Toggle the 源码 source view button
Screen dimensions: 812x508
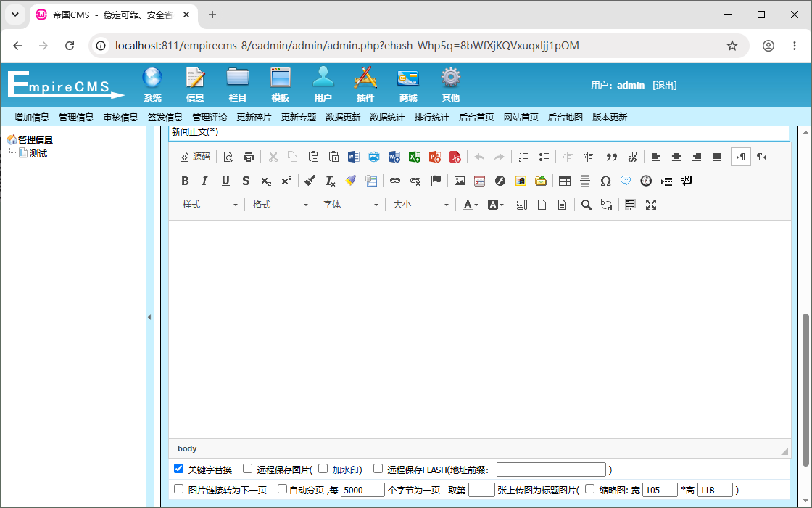[195, 157]
